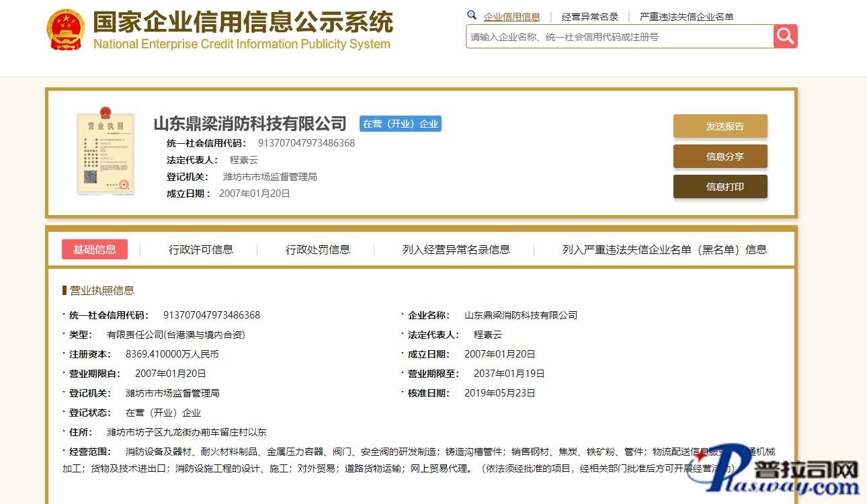Viewport: 867px width, 504px height.
Task: Click the small magnifier icon beside 企业信用信息
Action: point(472,15)
